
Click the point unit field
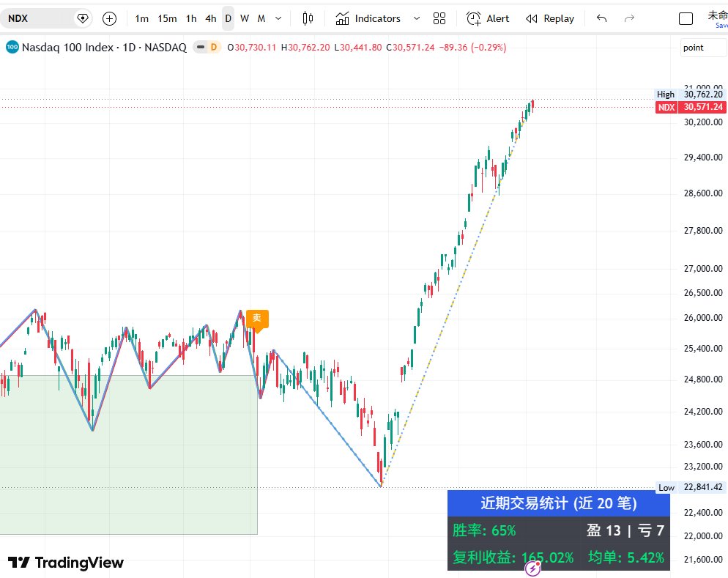[x=703, y=48]
